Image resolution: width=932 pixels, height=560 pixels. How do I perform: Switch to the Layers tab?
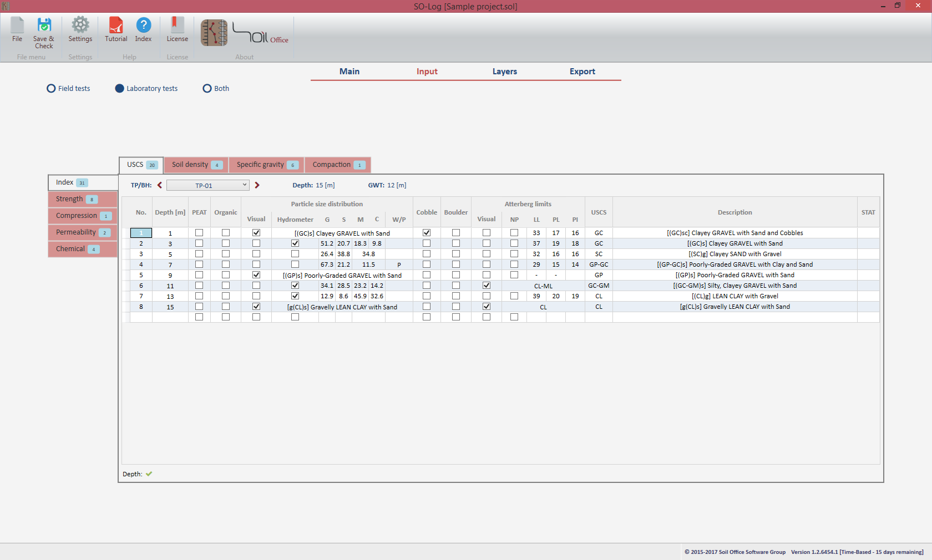504,72
